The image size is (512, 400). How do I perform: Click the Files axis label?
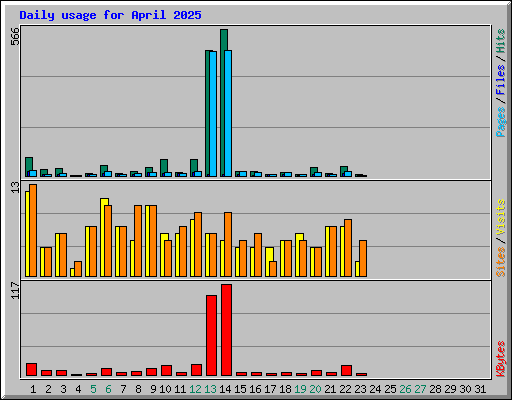point(500,80)
